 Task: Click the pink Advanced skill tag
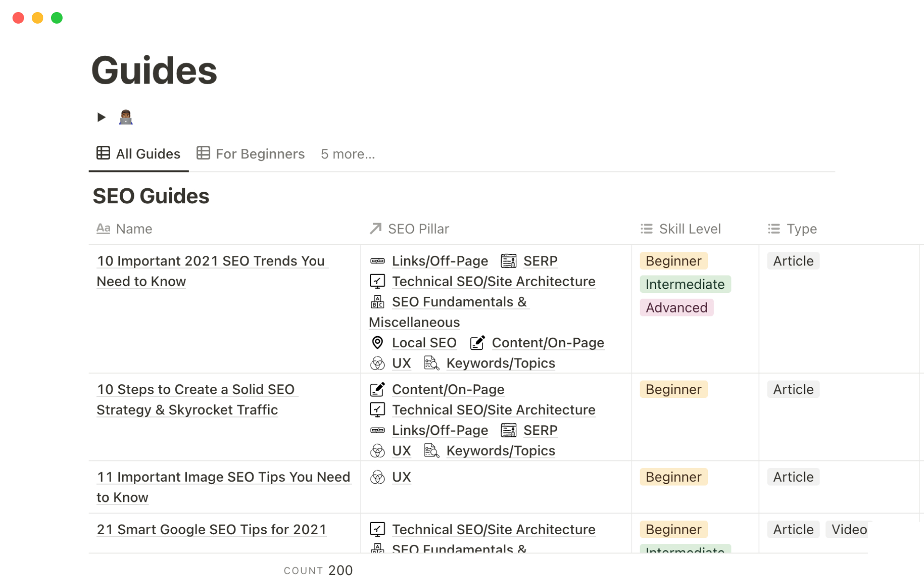click(676, 308)
